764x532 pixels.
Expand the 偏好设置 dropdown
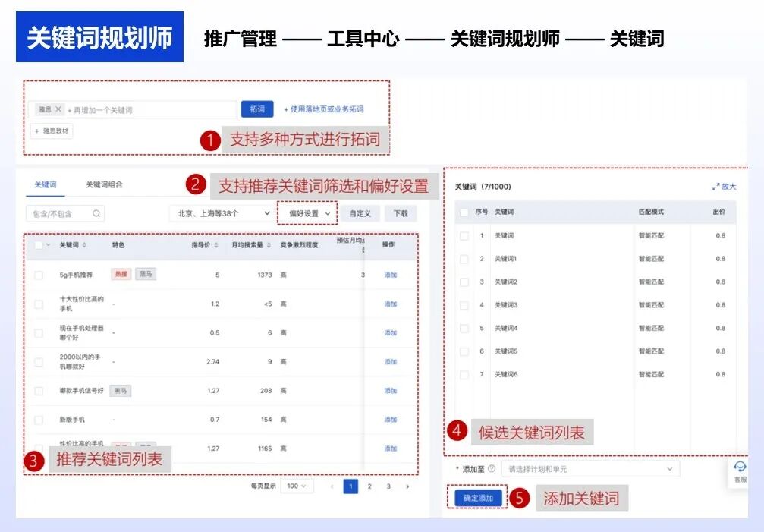(307, 213)
